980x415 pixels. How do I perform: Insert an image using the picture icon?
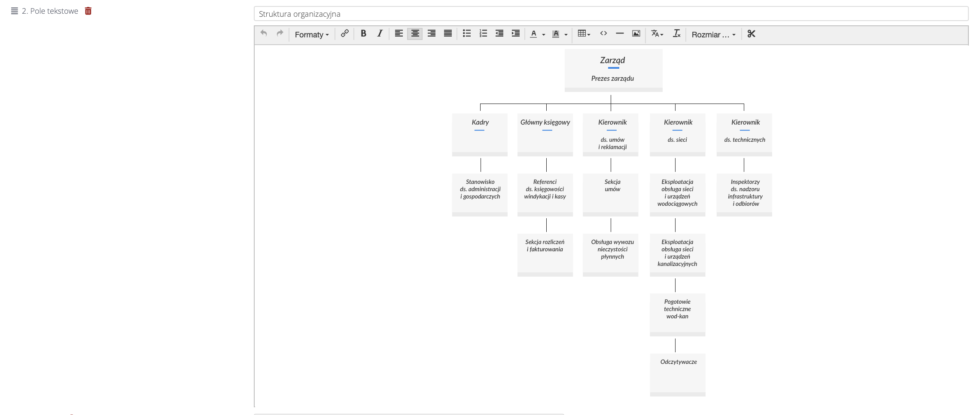coord(636,34)
